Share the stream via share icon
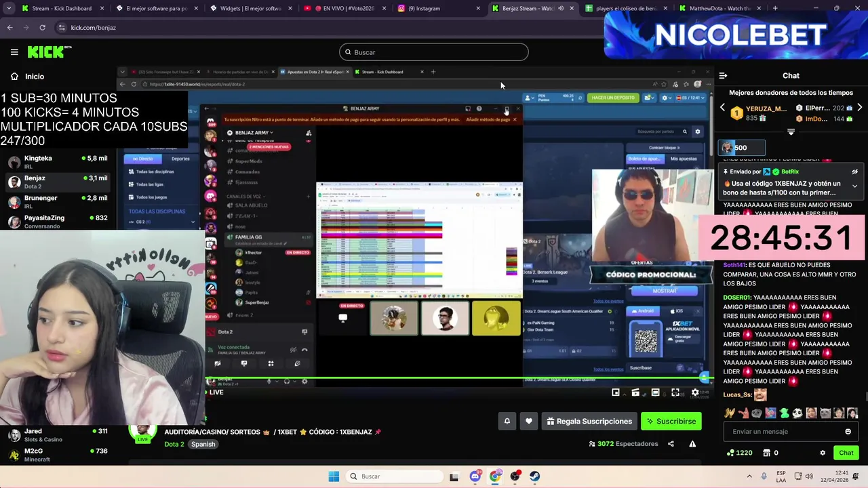Image resolution: width=868 pixels, height=488 pixels. (671, 444)
